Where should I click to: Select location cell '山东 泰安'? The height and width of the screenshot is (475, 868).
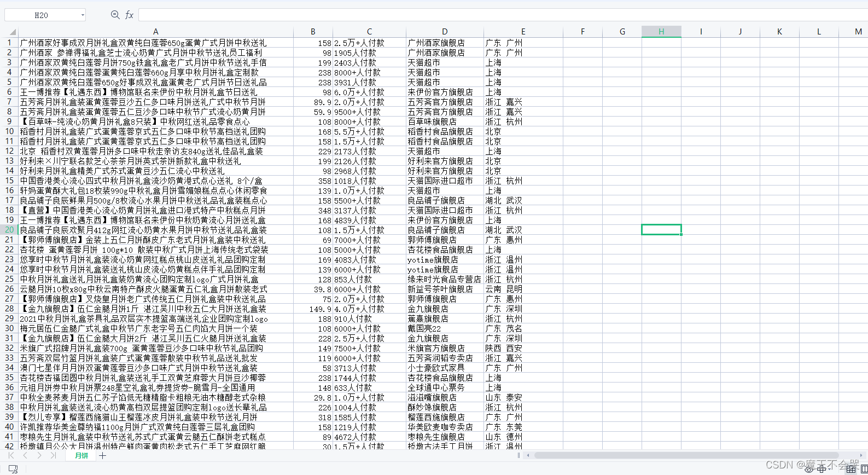[523, 397]
